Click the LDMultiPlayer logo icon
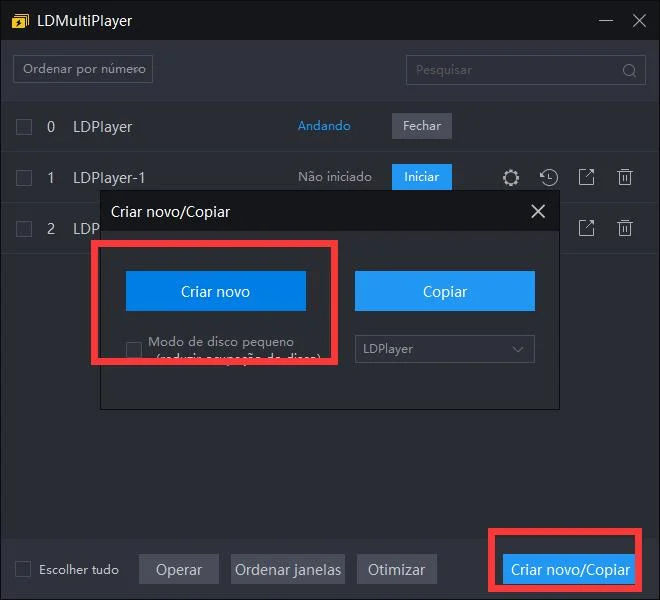 point(20,21)
